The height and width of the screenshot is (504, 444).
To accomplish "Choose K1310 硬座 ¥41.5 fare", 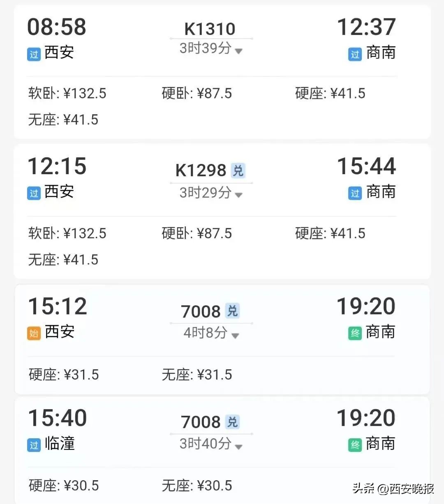I will pyautogui.click(x=330, y=93).
